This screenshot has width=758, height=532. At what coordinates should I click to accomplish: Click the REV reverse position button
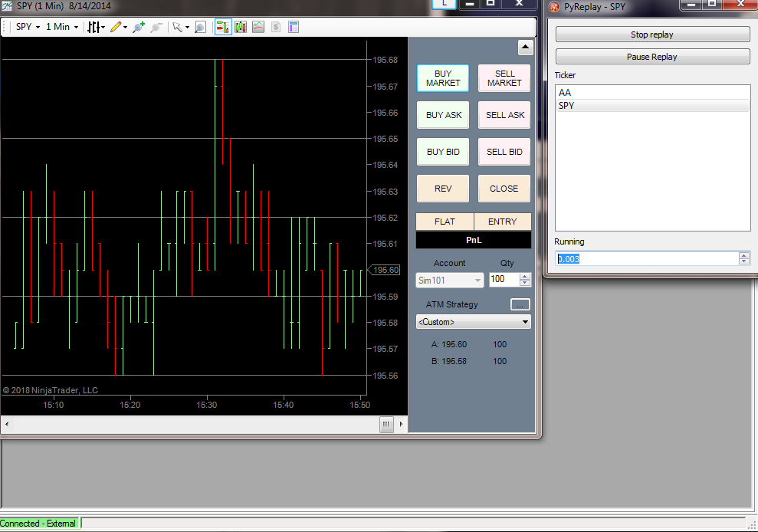coord(443,189)
